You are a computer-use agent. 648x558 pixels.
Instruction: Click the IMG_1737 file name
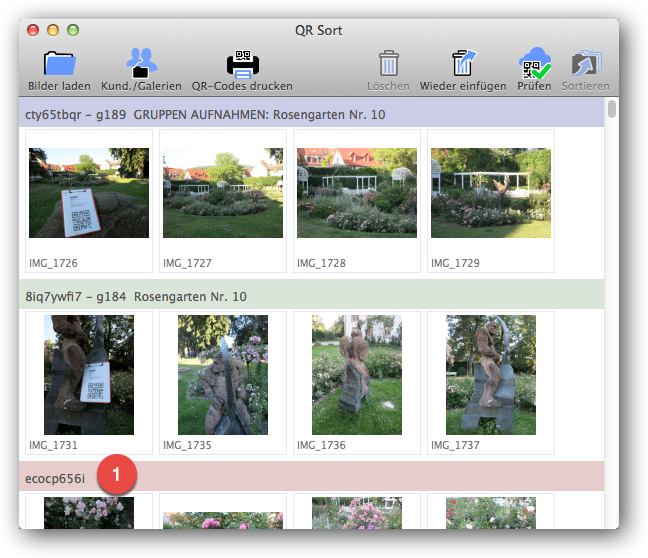pyautogui.click(x=455, y=445)
